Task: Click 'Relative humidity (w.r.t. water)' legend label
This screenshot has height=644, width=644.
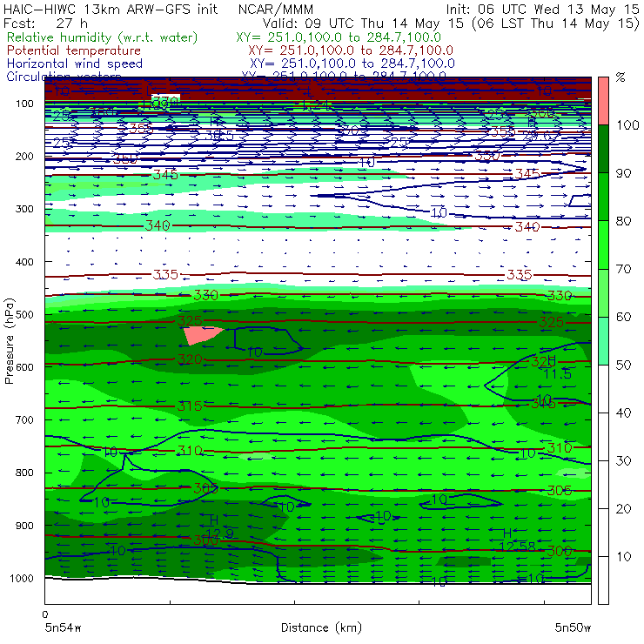Action: click(103, 37)
